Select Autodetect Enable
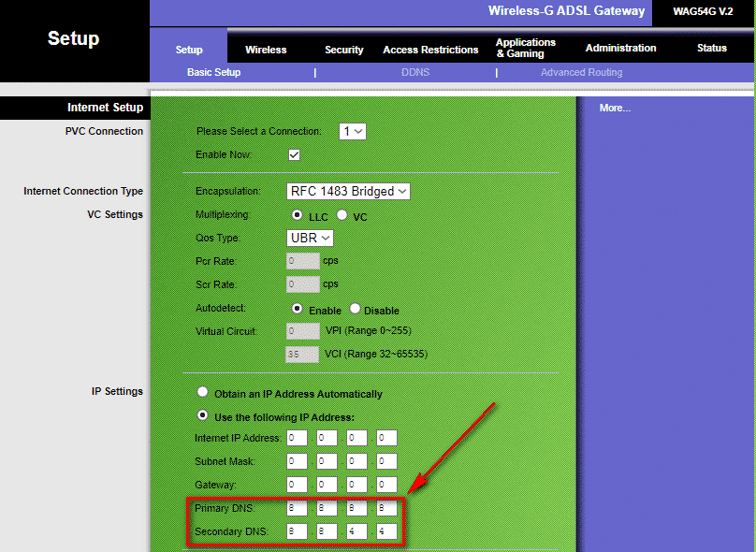 [x=297, y=309]
